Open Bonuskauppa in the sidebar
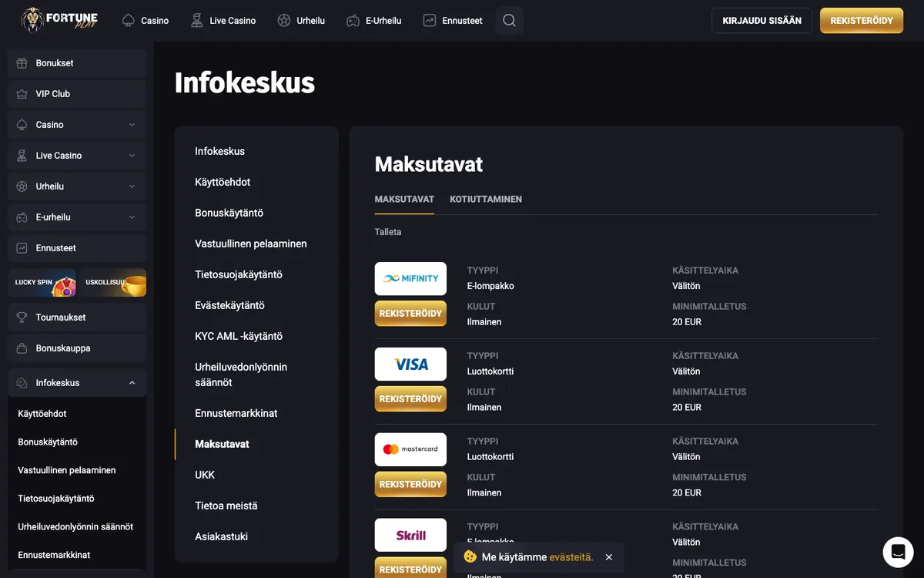The height and width of the screenshot is (578, 924). point(77,348)
